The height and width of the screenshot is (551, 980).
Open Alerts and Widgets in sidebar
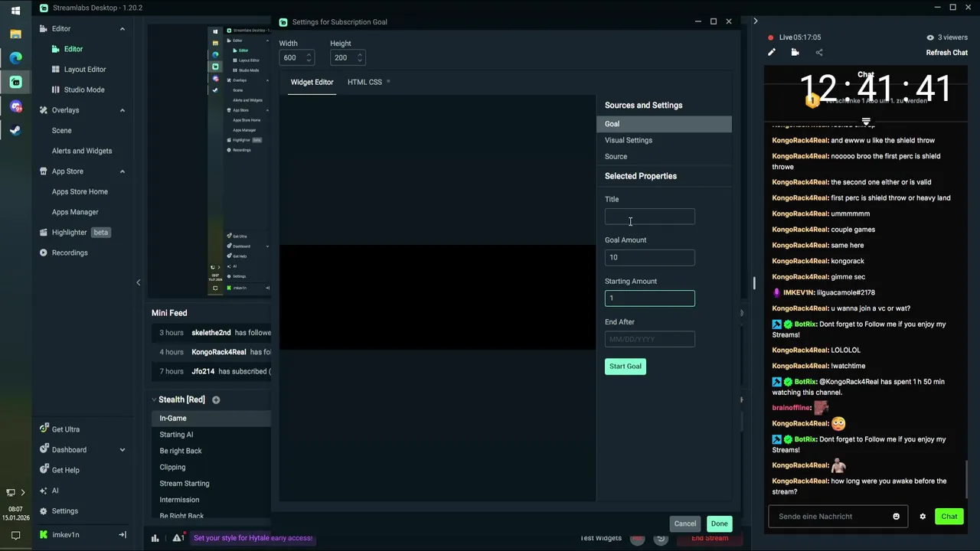click(82, 151)
